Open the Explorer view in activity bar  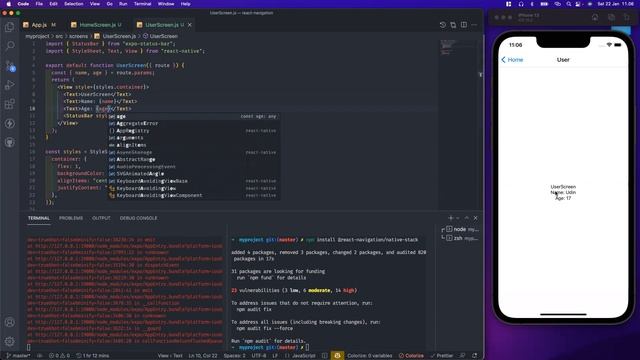(10, 27)
